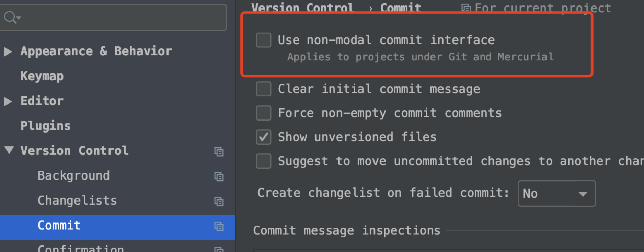Select Plugins in the settings sidebar
The height and width of the screenshot is (252, 644).
point(45,126)
